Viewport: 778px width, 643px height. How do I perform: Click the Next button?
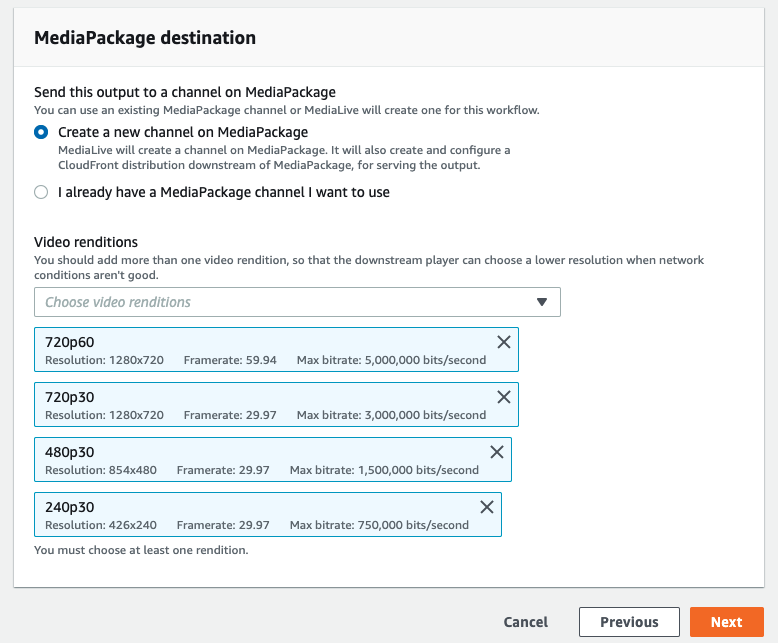click(726, 622)
